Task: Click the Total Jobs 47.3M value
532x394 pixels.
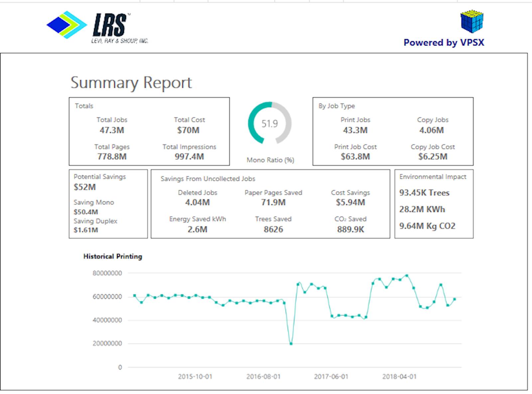Action: tap(112, 130)
